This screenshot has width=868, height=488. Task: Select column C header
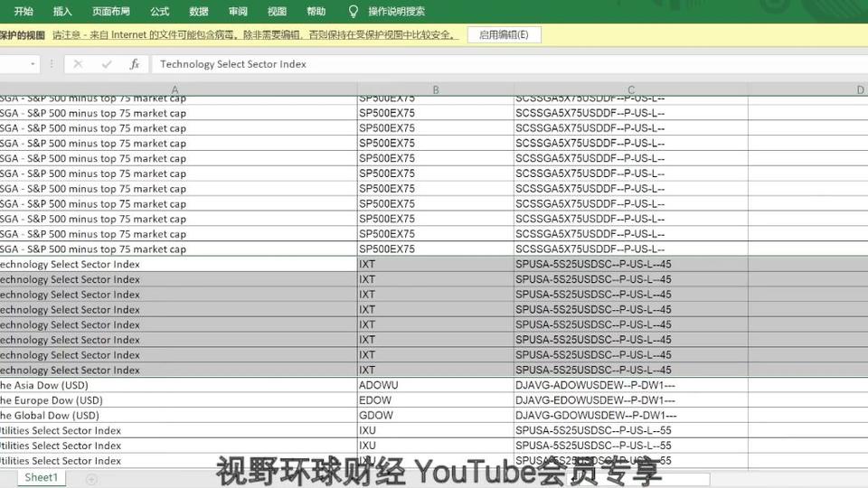pyautogui.click(x=631, y=89)
